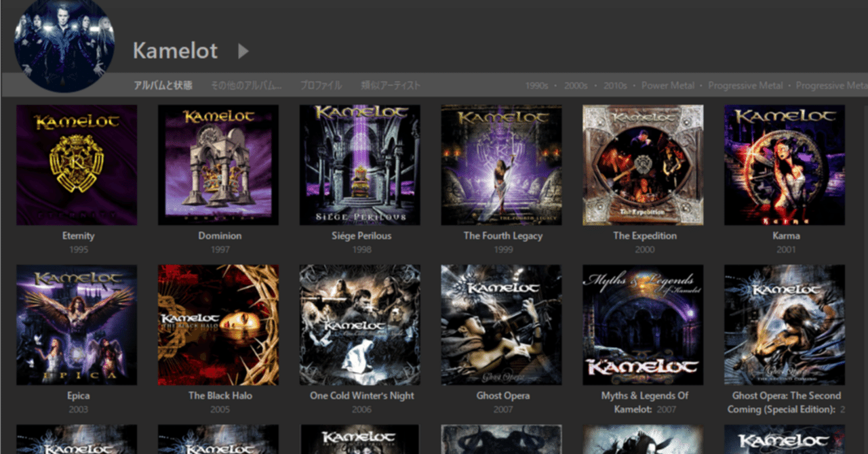Open the プロファイル tab
The width and height of the screenshot is (868, 454).
321,85
